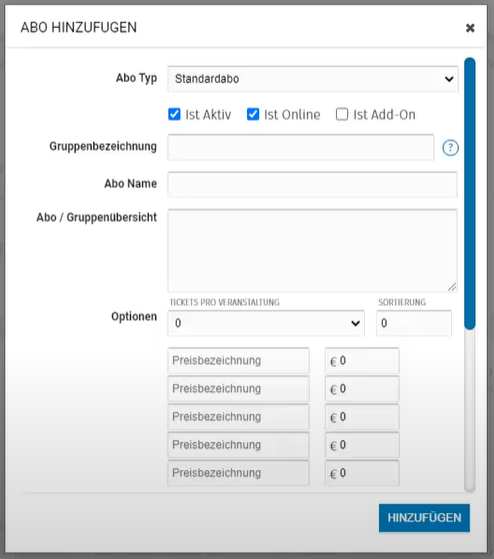Image resolution: width=494 pixels, height=559 pixels.
Task: Select the fourth Preisbezeichnung field
Action: point(238,445)
